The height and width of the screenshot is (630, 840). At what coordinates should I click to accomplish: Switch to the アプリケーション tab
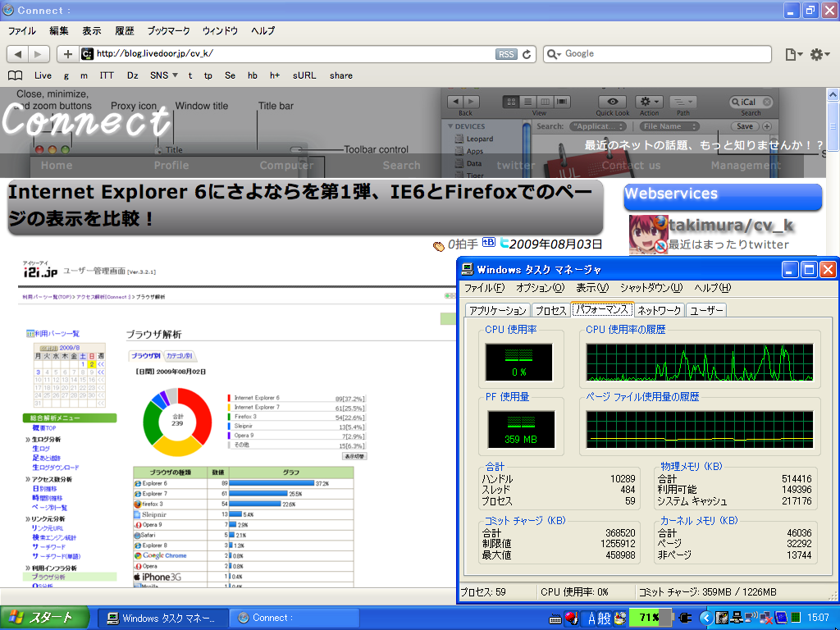click(x=498, y=311)
